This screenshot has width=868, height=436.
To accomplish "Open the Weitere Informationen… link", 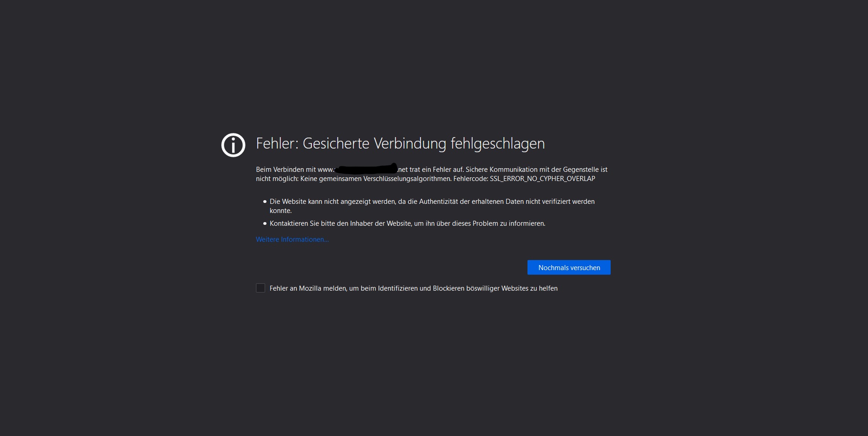I will pos(292,239).
